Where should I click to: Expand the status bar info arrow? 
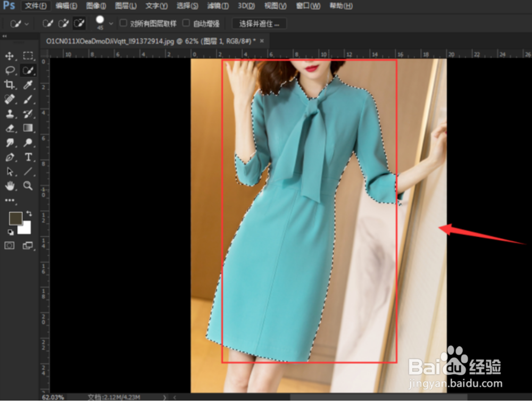164,397
